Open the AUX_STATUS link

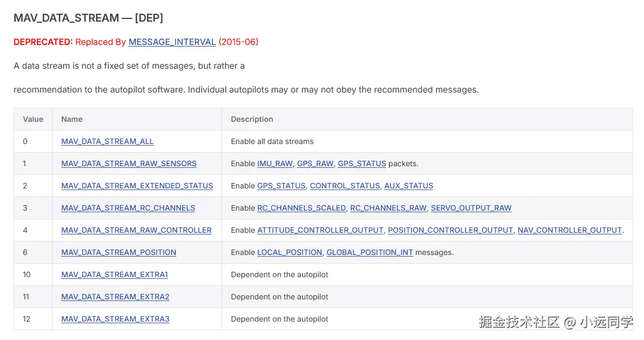[x=408, y=186]
